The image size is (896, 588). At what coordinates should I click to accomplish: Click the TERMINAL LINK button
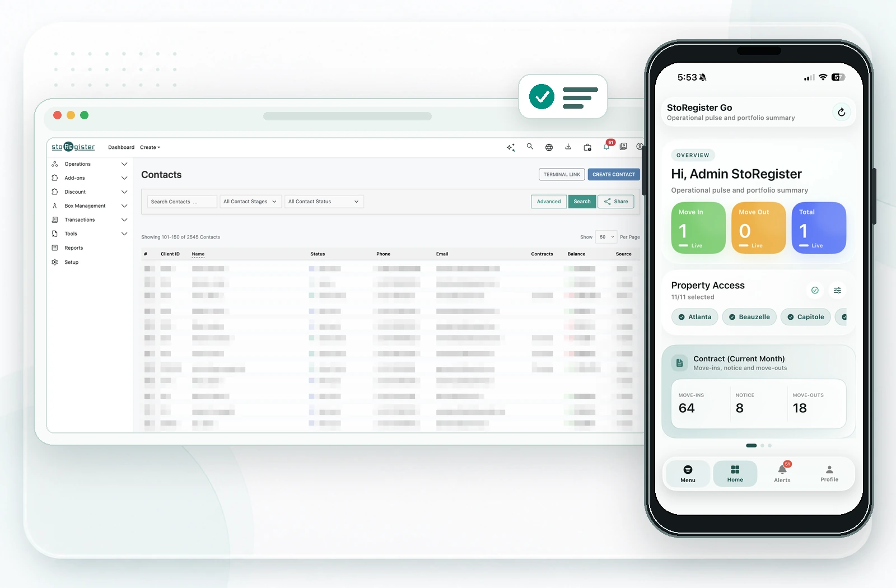tap(562, 175)
